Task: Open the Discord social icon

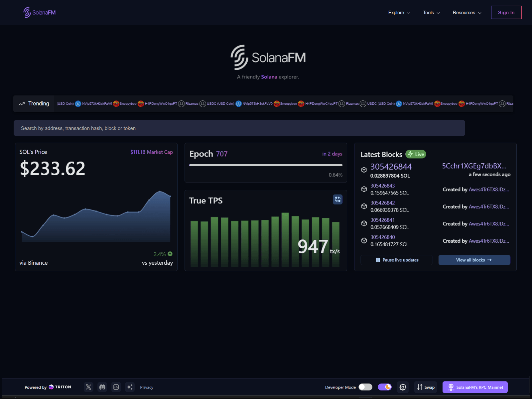Action: 102,387
